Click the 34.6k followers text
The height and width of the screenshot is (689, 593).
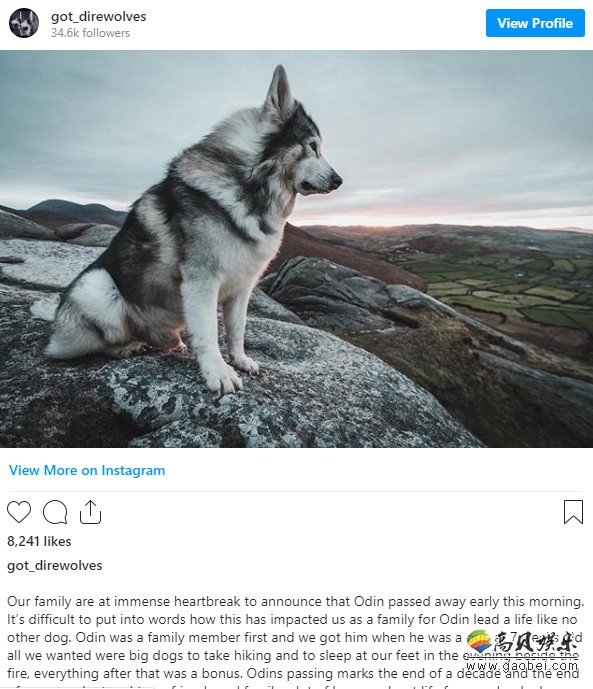[90, 33]
